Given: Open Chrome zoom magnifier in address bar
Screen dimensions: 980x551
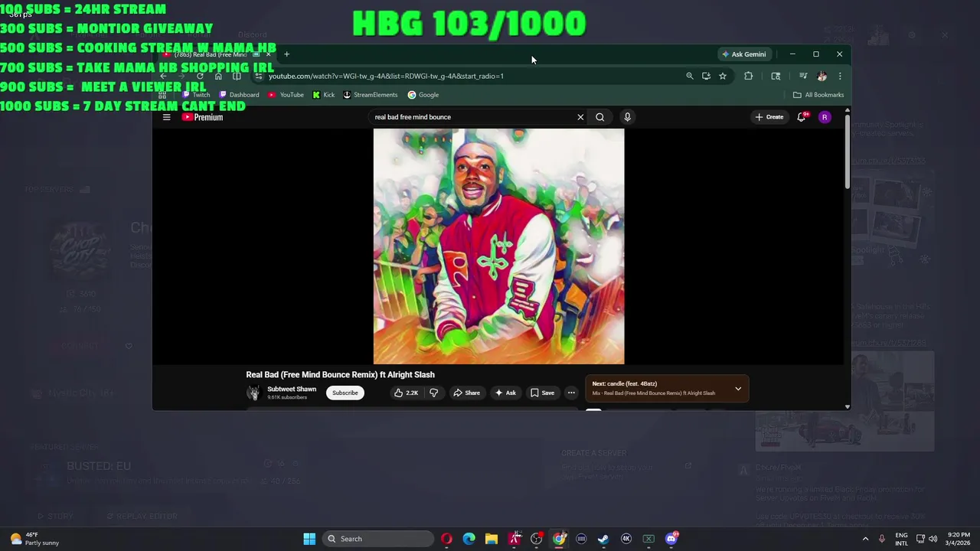Looking at the screenshot, I should click(x=690, y=76).
